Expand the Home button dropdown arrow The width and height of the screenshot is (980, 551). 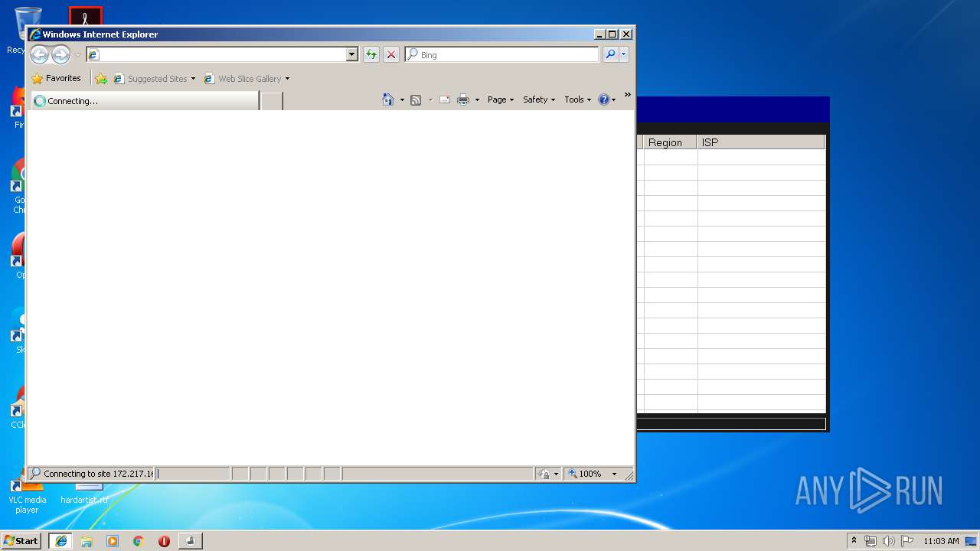(402, 99)
